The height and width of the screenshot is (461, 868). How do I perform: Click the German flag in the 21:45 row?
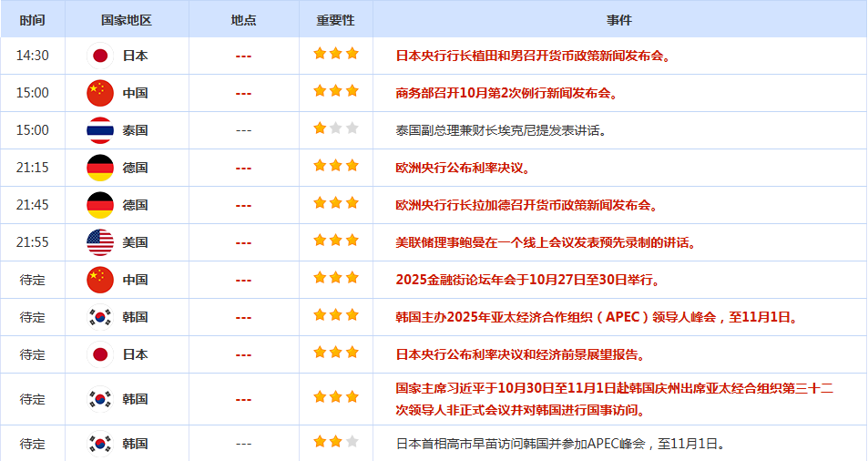pyautogui.click(x=100, y=205)
